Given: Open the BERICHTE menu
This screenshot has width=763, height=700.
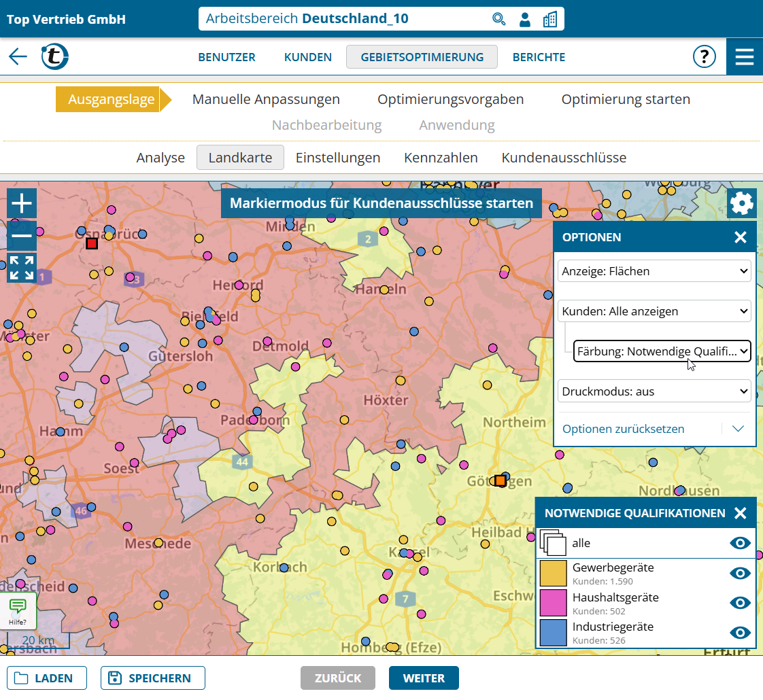Looking at the screenshot, I should [539, 57].
